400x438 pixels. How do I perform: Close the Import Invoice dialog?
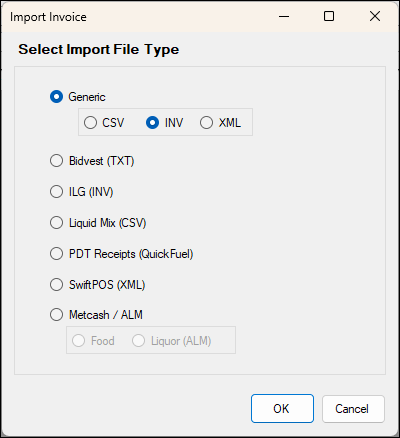point(375,16)
